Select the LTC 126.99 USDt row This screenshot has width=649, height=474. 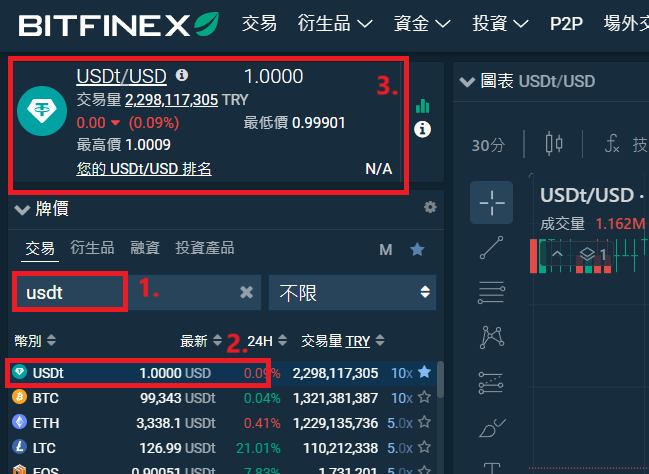point(223,448)
